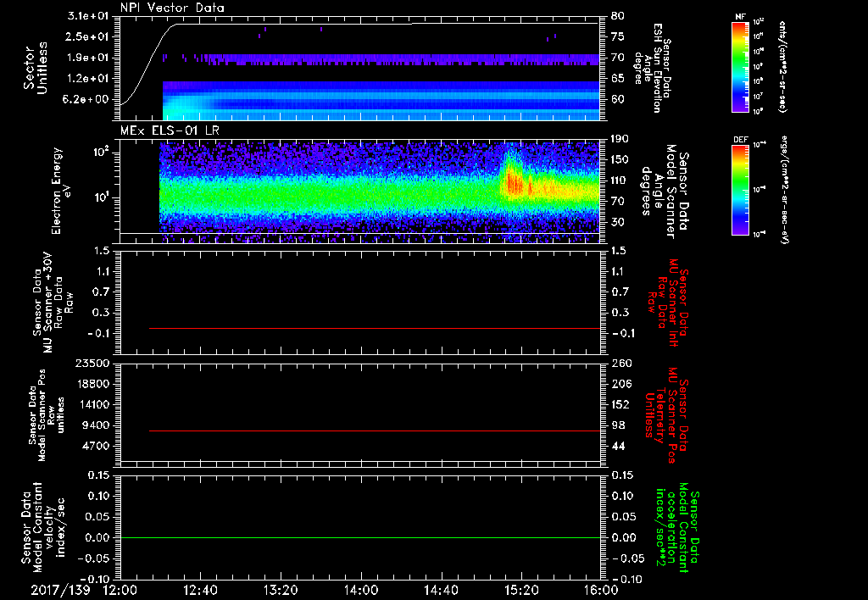Click the 2.5e+01 sector tick label

click(88, 36)
